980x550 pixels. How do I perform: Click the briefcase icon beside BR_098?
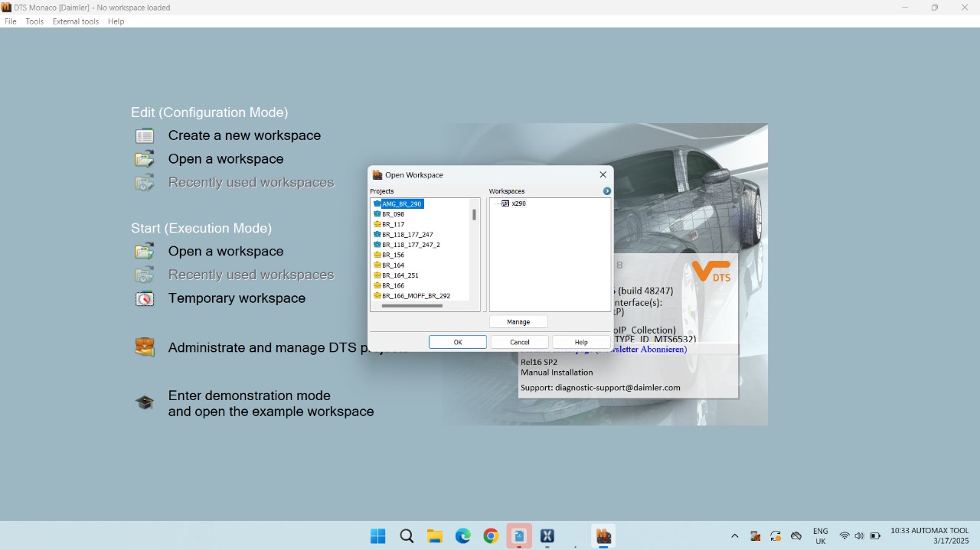point(377,214)
